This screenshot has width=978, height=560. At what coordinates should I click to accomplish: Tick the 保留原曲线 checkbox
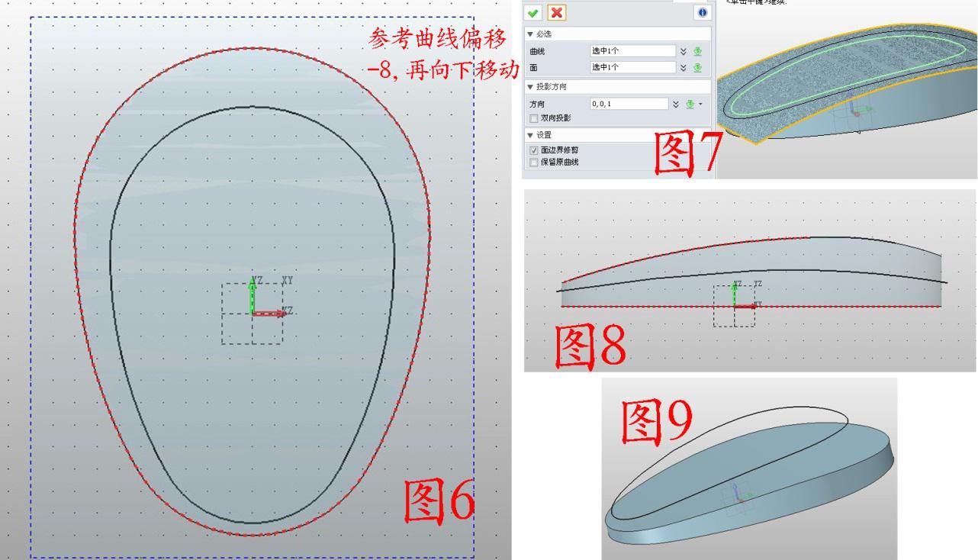coord(534,162)
